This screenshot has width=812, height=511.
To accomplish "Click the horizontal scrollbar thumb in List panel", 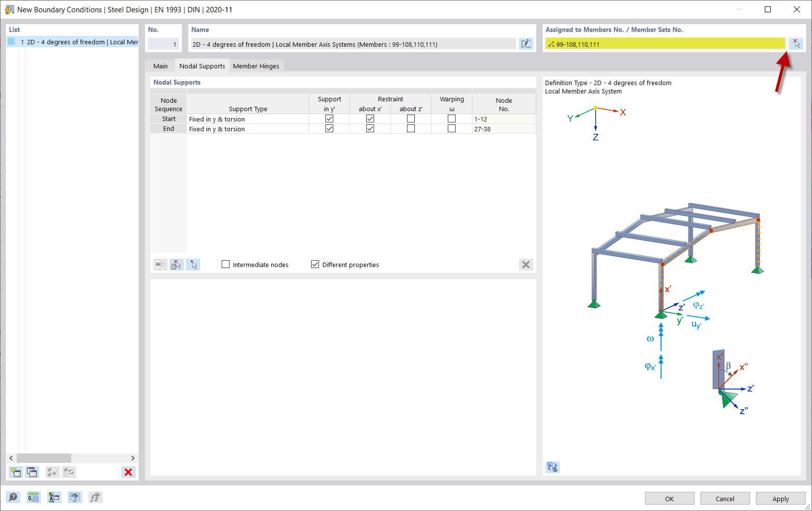I will [44, 458].
